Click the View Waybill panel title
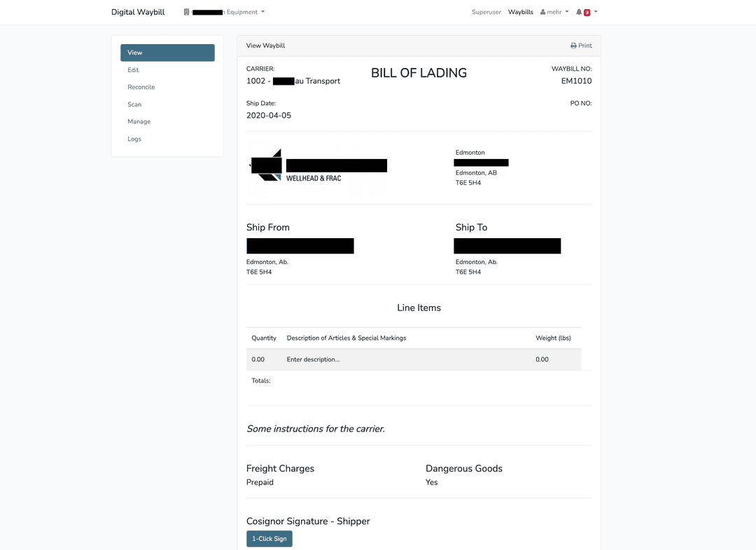This screenshot has width=756, height=550. [x=266, y=46]
